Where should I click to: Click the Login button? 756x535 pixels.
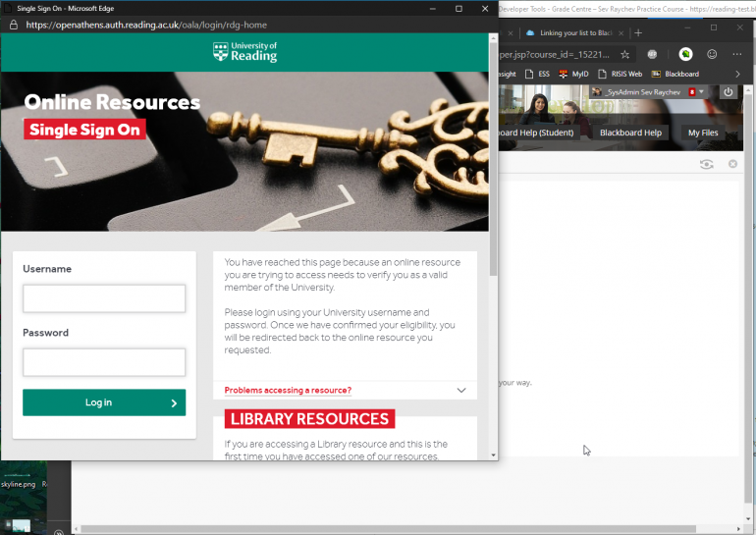click(x=104, y=402)
